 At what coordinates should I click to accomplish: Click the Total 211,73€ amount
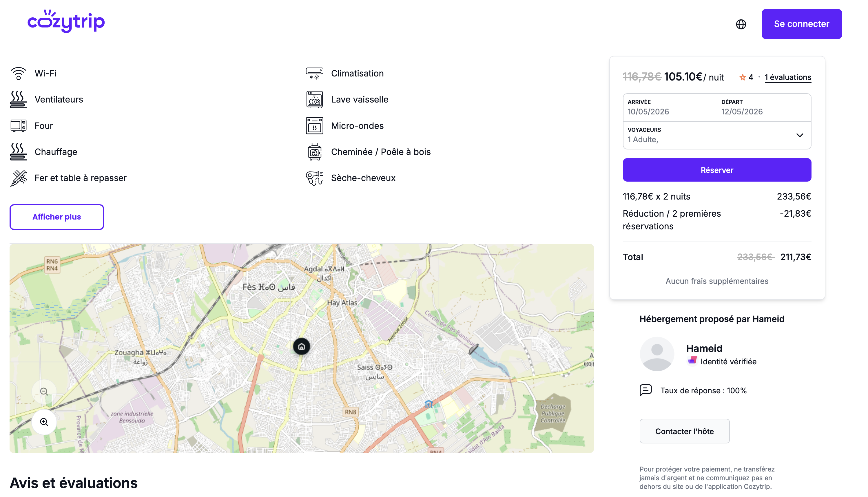795,257
